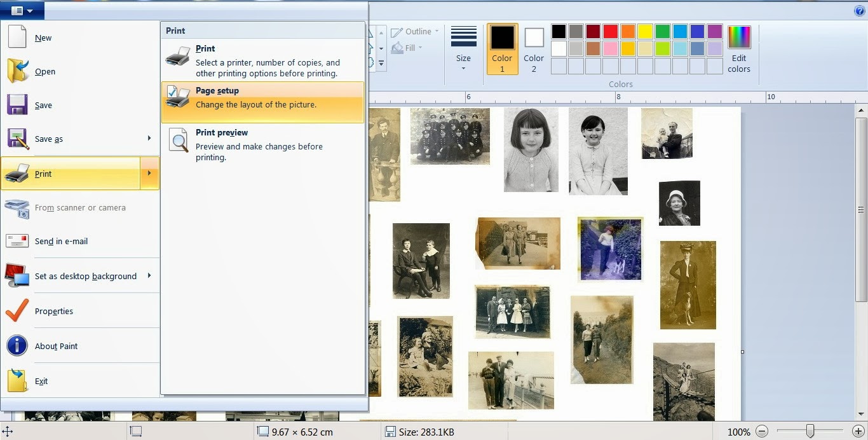
Task: Open the Size line thickness dropdown
Action: click(x=463, y=48)
